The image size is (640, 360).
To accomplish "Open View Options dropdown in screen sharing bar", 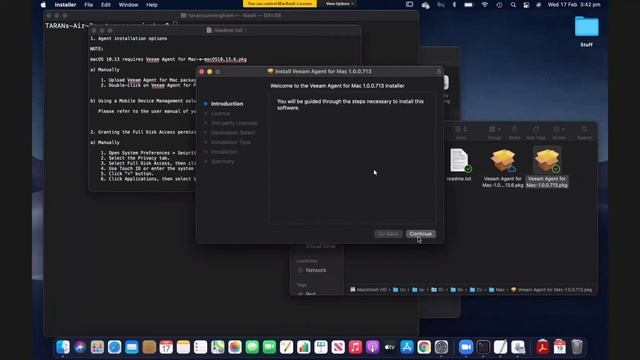I will (340, 4).
